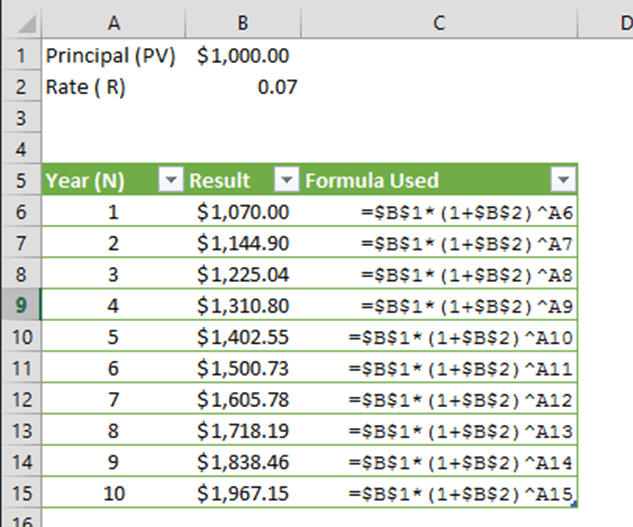Click the Select All corner triangle

[27, 24]
